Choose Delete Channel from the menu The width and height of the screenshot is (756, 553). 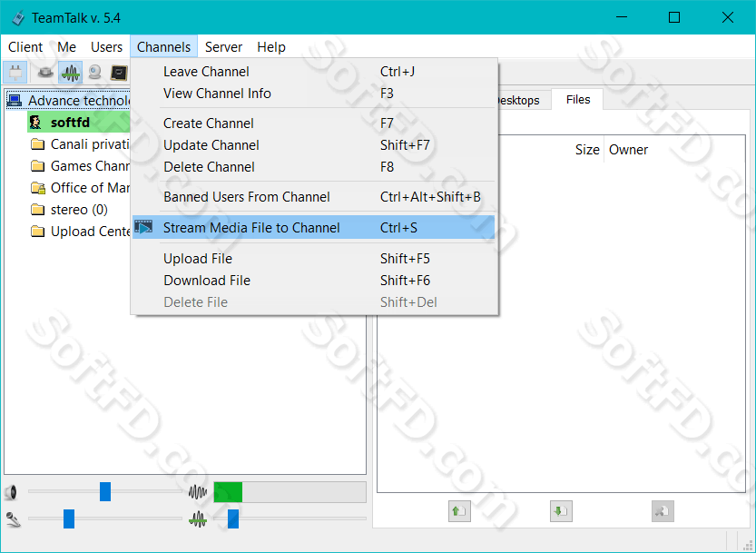coord(314,166)
